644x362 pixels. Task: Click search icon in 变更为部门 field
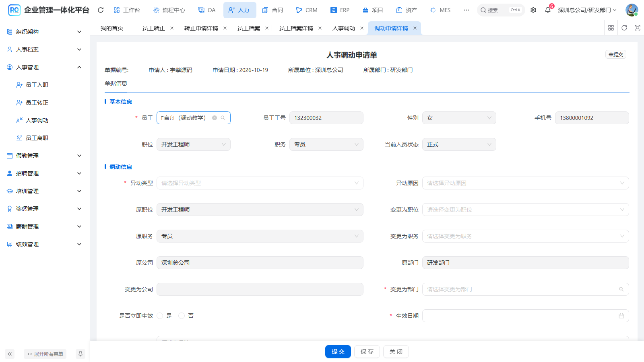(x=621, y=289)
